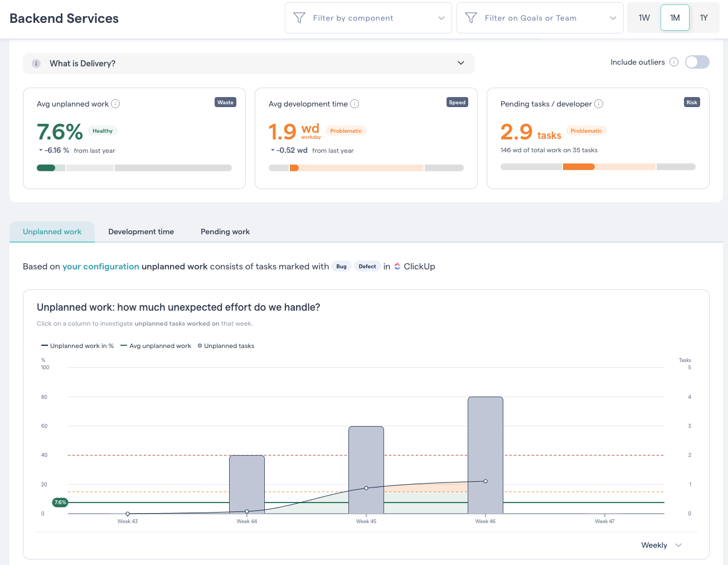Viewport: 728px width, 565px height.
Task: Click the ClickUp logo icon
Action: pos(397,266)
